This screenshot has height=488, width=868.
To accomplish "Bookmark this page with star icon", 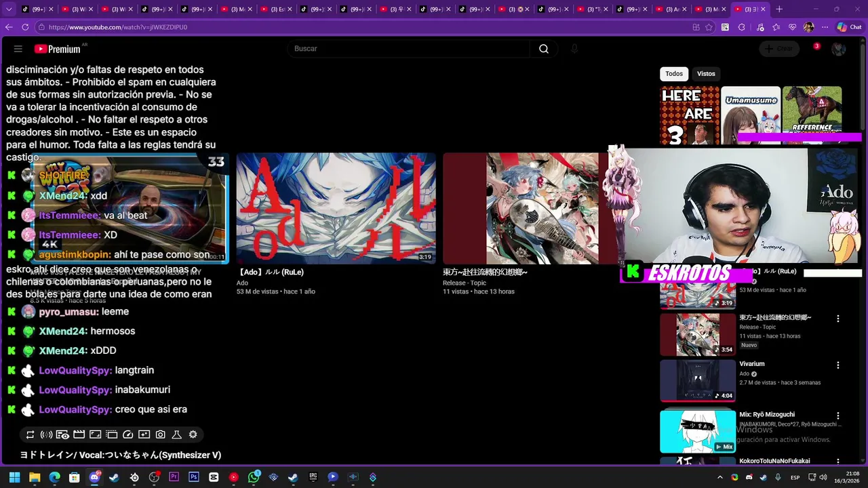I will tap(709, 27).
